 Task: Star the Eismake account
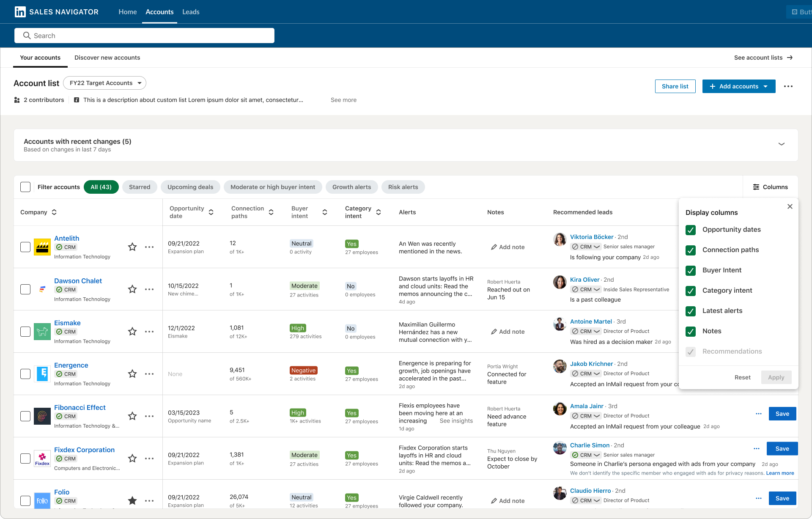tap(132, 332)
